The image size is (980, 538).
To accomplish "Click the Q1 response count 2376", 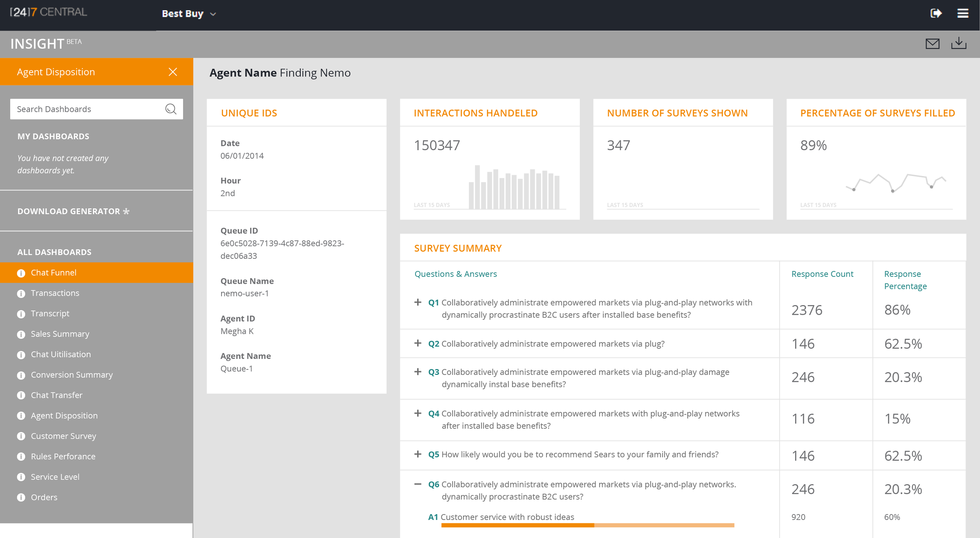I will tap(806, 310).
